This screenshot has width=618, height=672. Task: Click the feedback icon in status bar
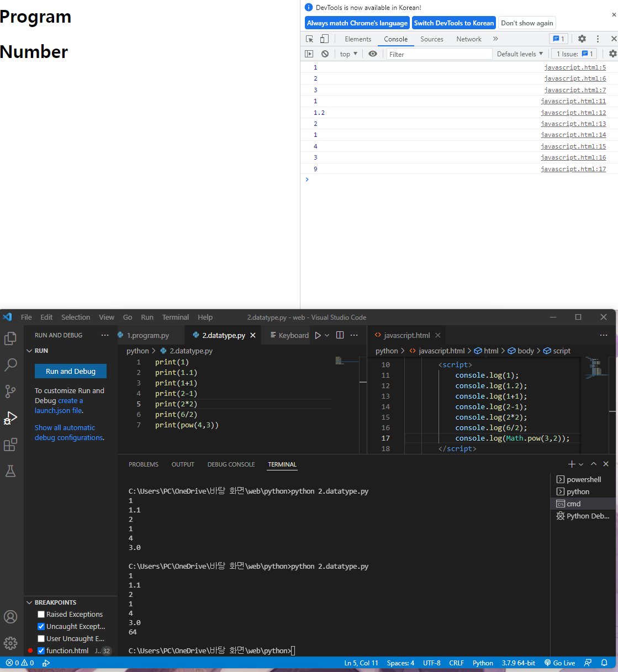point(588,663)
